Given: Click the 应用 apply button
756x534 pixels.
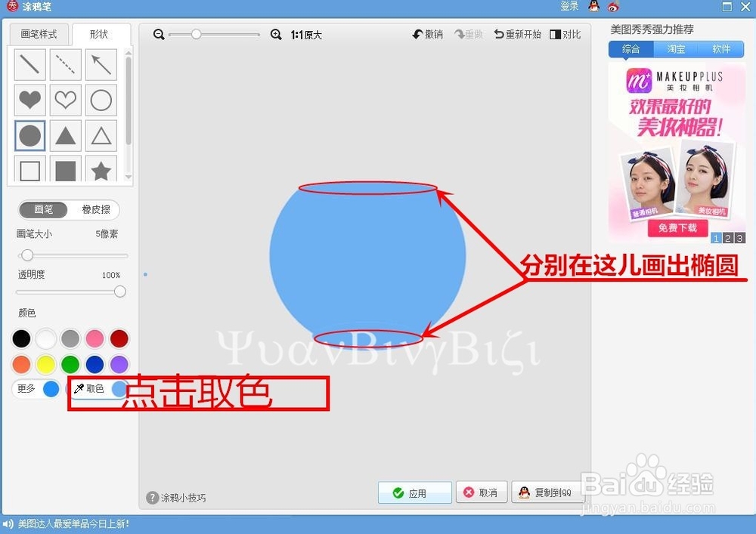Looking at the screenshot, I should point(414,492).
